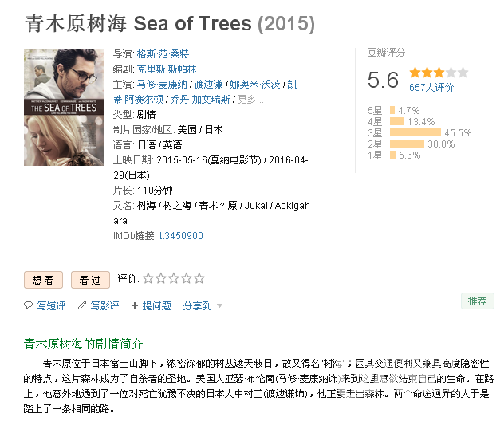Image resolution: width=504 pixels, height=425 pixels.
Task: Mark movie as 想看
Action: (x=43, y=280)
